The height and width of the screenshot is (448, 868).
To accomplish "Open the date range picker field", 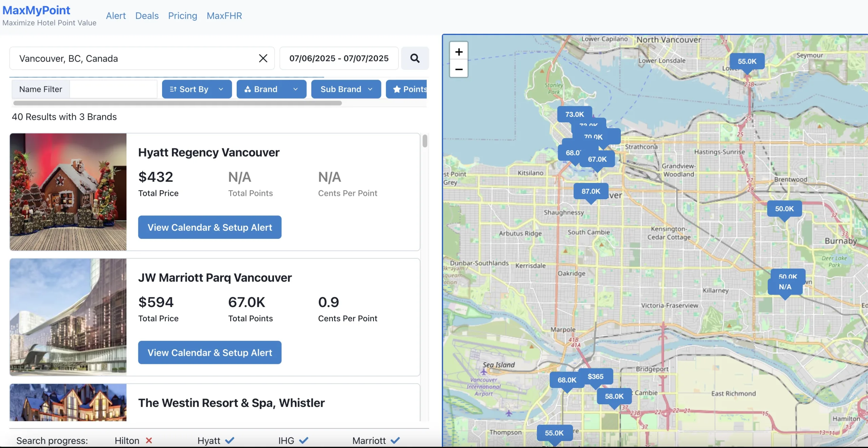I will 339,58.
